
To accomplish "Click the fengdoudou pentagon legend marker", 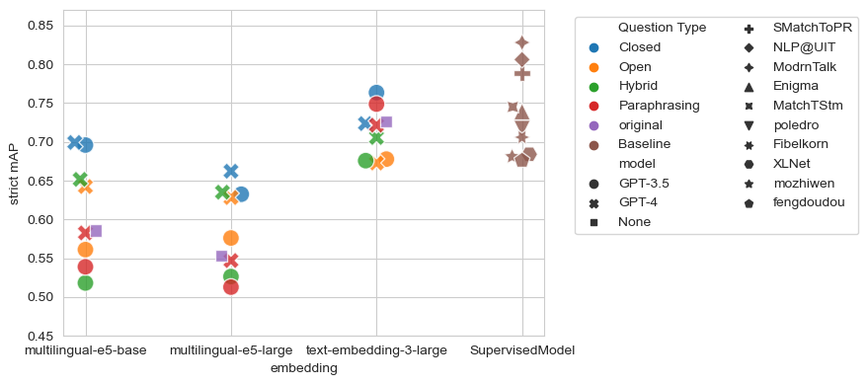I will (x=749, y=203).
